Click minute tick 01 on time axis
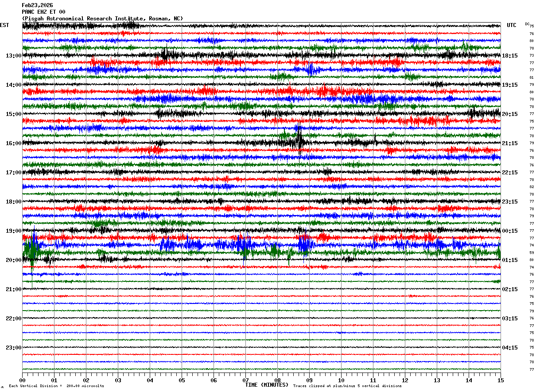 [x=54, y=380]
